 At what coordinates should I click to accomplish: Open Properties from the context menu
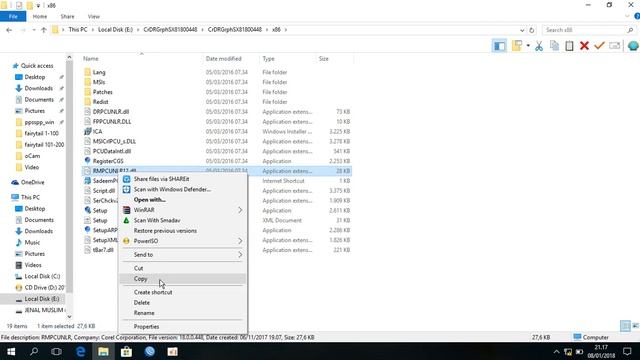[x=182, y=327]
